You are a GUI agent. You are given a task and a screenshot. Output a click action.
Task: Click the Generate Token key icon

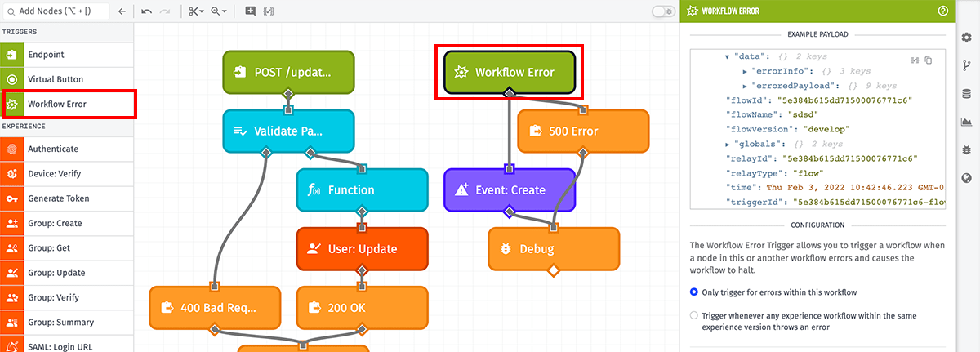[11, 198]
